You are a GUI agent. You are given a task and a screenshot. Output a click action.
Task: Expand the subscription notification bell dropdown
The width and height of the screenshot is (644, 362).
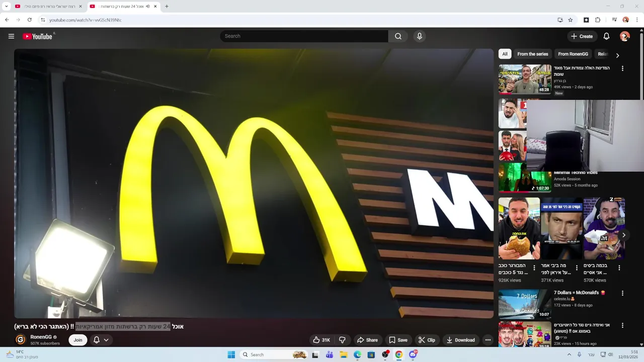[x=101, y=340]
